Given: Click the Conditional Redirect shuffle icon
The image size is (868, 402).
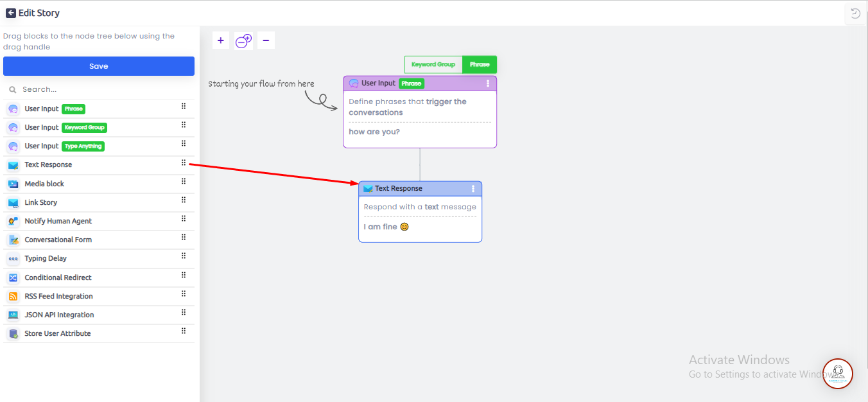Looking at the screenshot, I should [x=13, y=277].
